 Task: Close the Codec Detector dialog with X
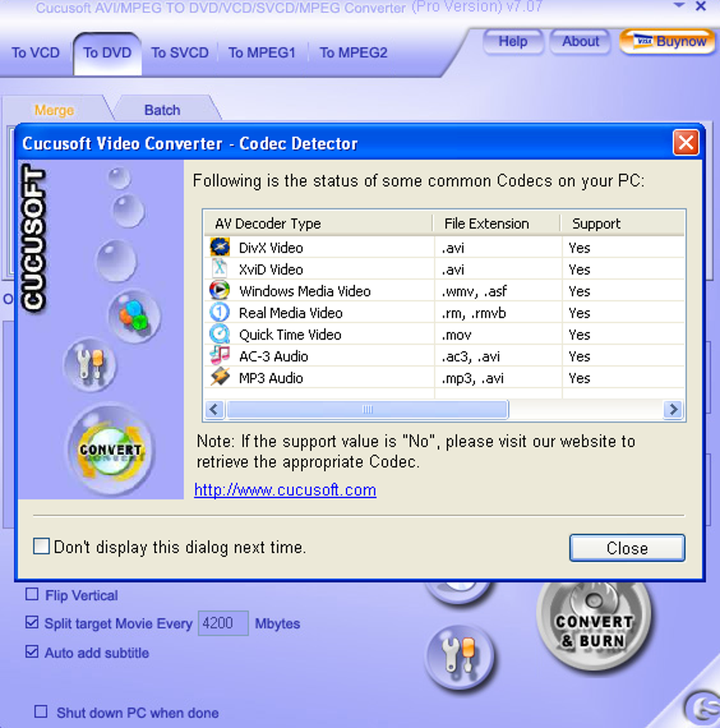pos(685,143)
